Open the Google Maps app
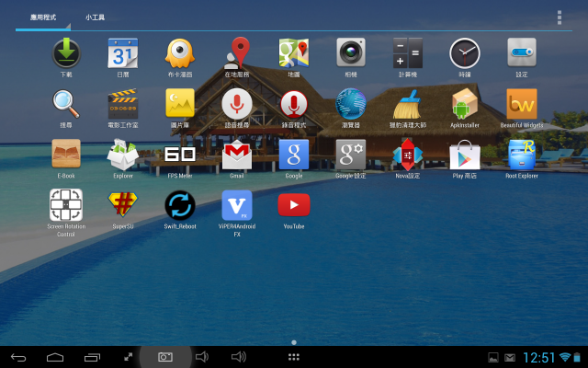The width and height of the screenshot is (588, 368). (x=294, y=53)
